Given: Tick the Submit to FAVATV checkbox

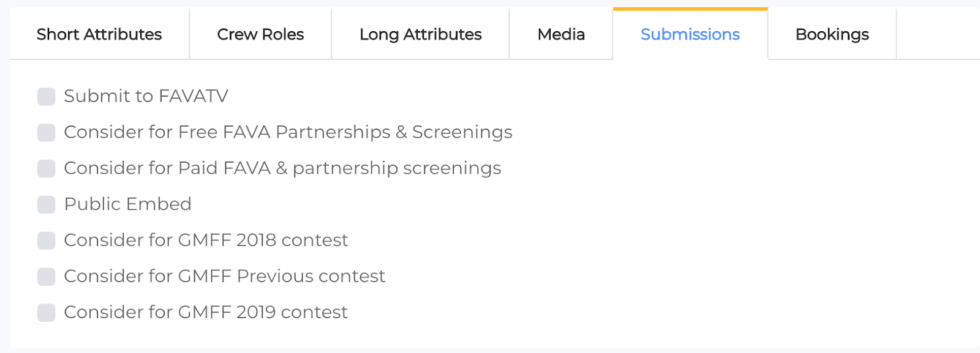Looking at the screenshot, I should point(47,97).
